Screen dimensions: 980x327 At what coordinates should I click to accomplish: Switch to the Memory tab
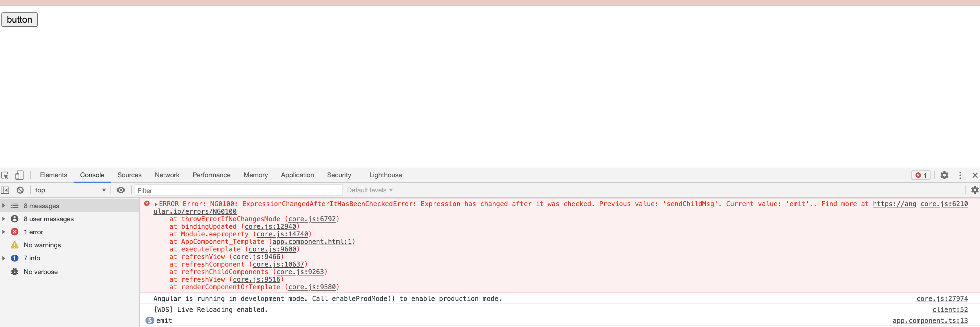click(x=256, y=175)
